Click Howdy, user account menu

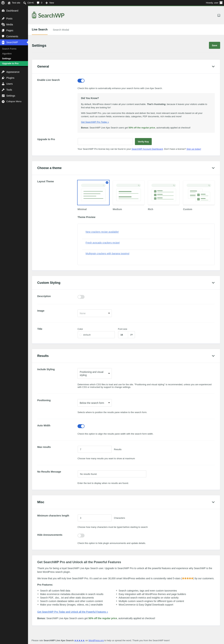(x=214, y=3)
